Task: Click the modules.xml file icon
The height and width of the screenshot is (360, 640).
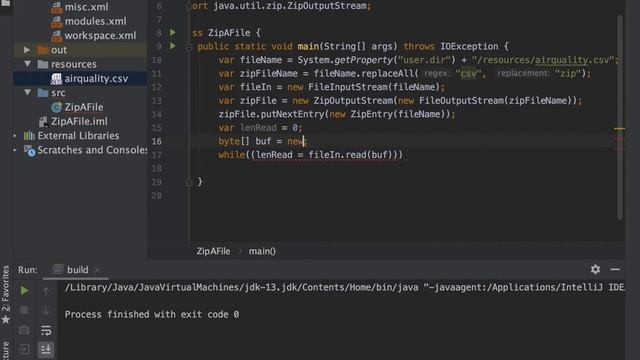Action: tap(56, 21)
